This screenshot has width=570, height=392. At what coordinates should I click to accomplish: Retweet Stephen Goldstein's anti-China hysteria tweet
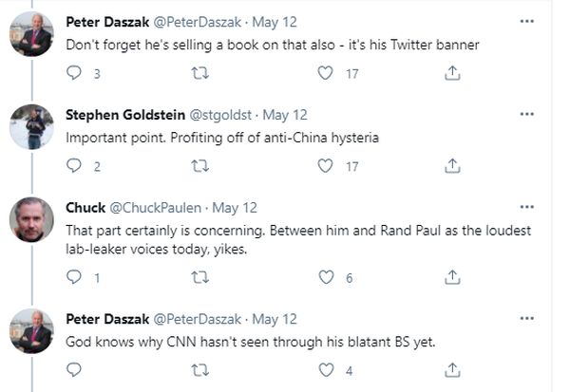tap(200, 166)
